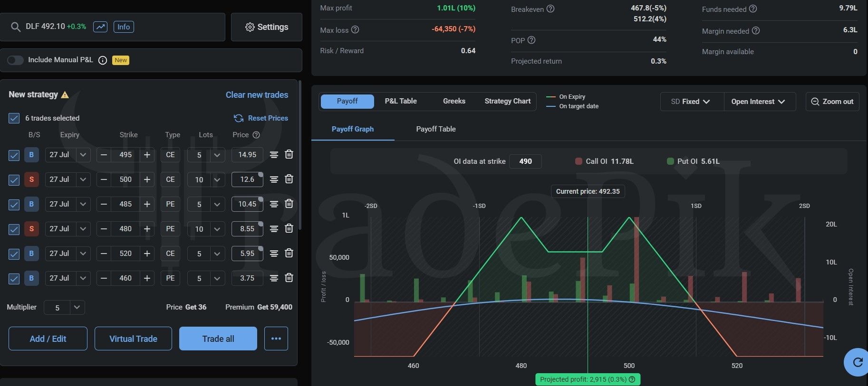Open expiry dropdown for 495 CE row
This screenshot has width=868, height=386.
pos(83,155)
